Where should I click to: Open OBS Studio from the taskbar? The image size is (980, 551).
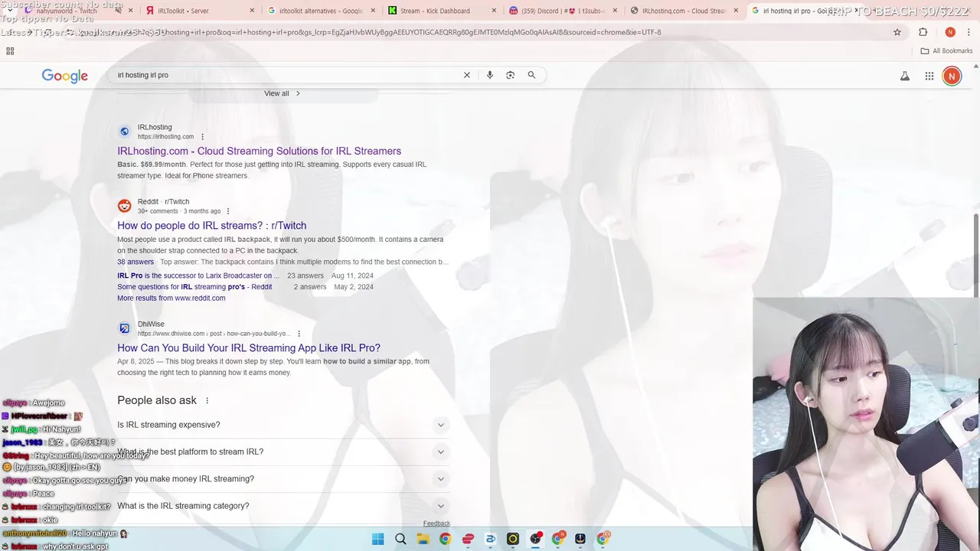[535, 539]
